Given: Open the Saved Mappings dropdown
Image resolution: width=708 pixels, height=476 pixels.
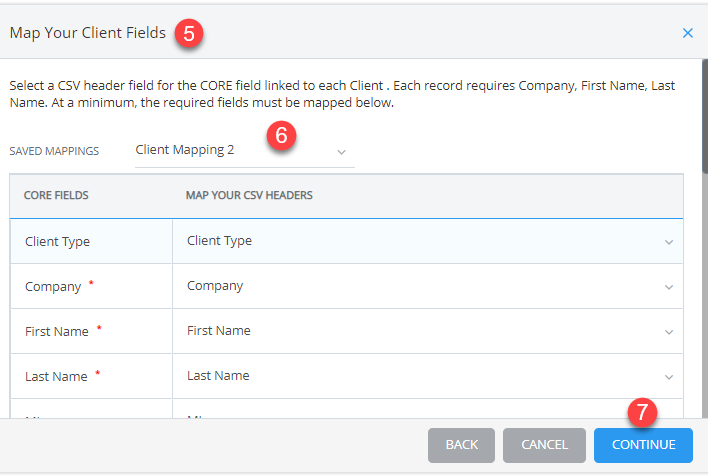Looking at the screenshot, I should pos(245,151).
